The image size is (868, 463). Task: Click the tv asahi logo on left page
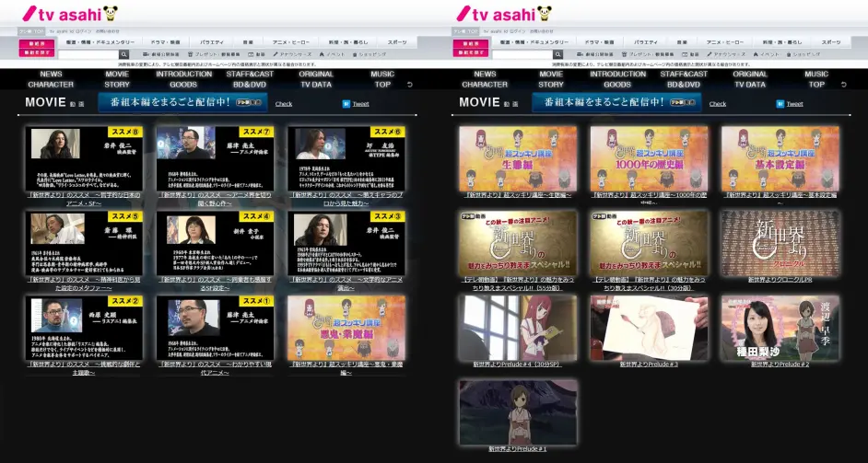70,13
